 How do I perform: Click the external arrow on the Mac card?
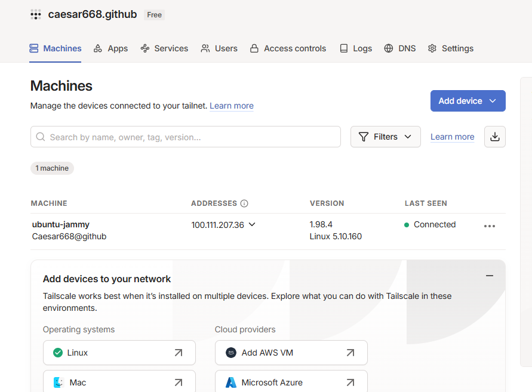tap(179, 382)
